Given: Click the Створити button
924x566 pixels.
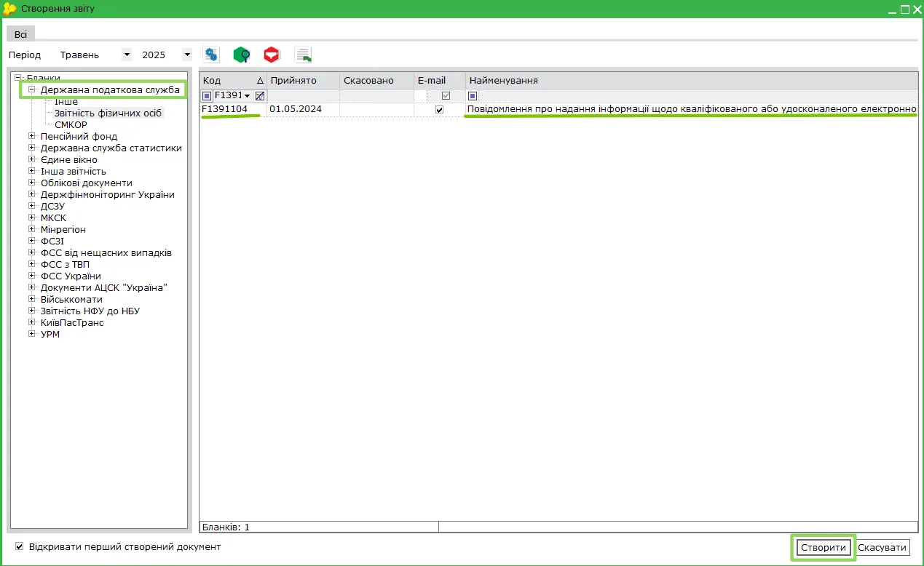Looking at the screenshot, I should click(823, 548).
